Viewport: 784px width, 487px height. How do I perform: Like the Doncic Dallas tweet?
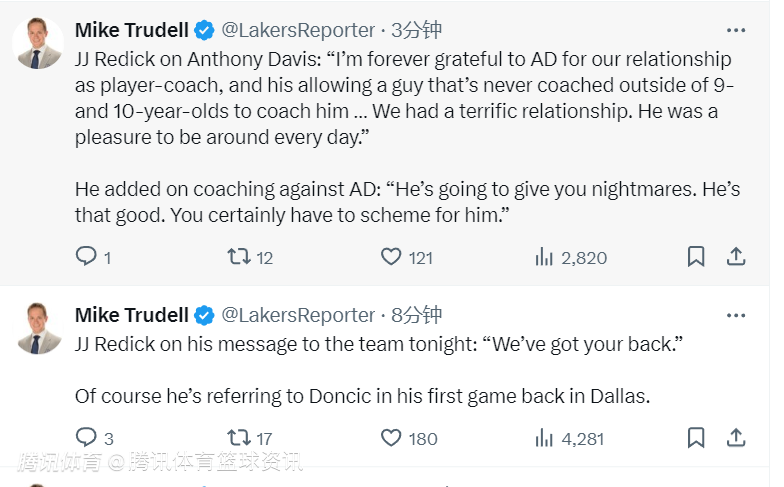click(391, 437)
